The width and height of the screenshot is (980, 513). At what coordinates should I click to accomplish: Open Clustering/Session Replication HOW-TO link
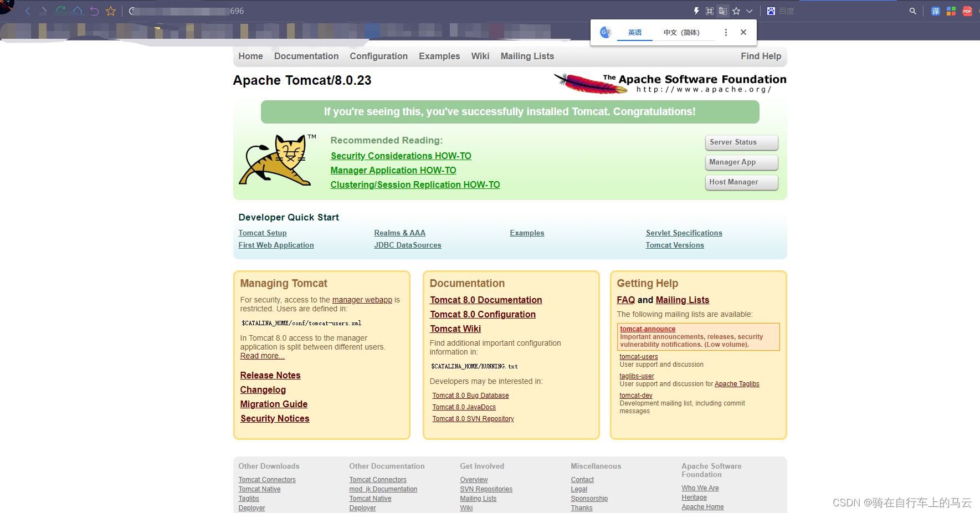pos(415,185)
